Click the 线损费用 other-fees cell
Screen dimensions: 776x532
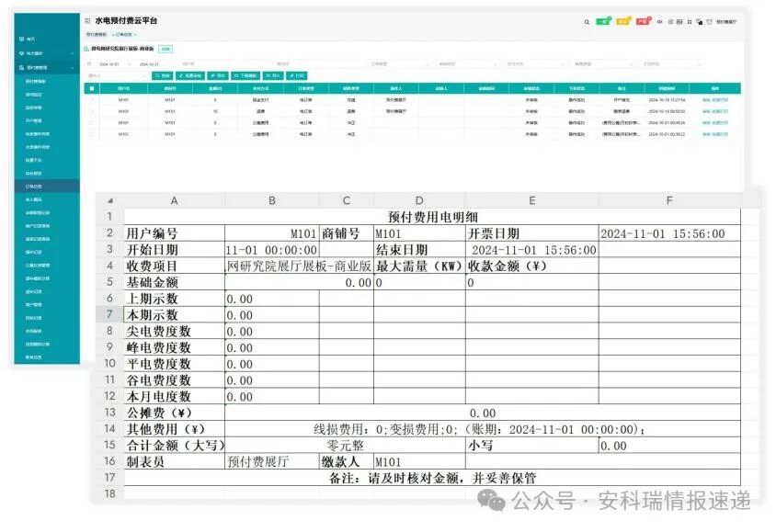point(483,429)
